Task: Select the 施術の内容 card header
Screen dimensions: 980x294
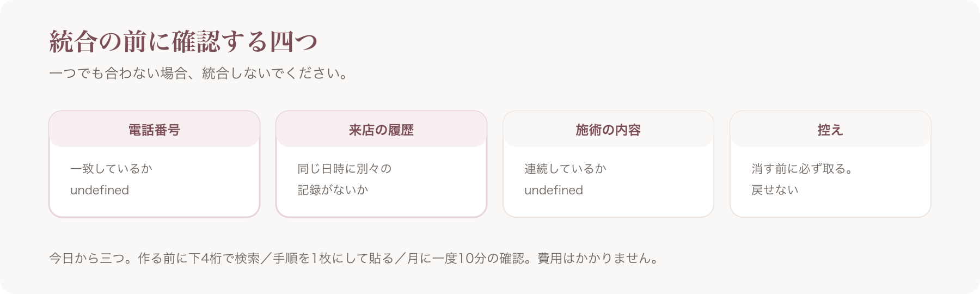Action: [608, 130]
